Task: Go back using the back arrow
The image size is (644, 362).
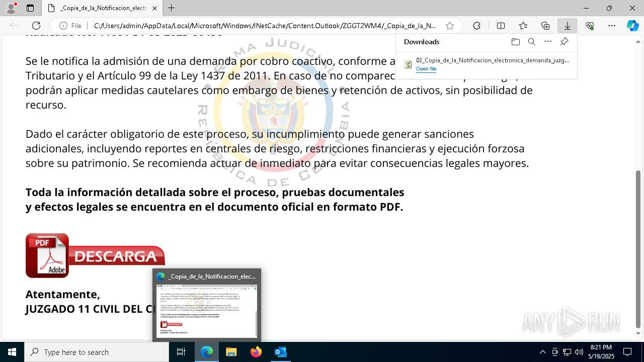Action: point(14,26)
